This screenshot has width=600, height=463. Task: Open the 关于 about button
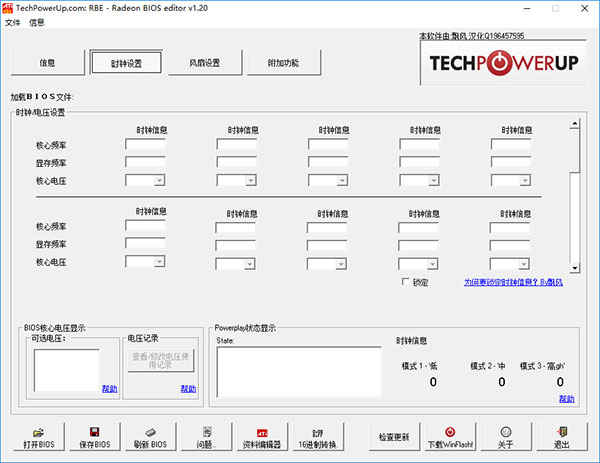[x=506, y=437]
